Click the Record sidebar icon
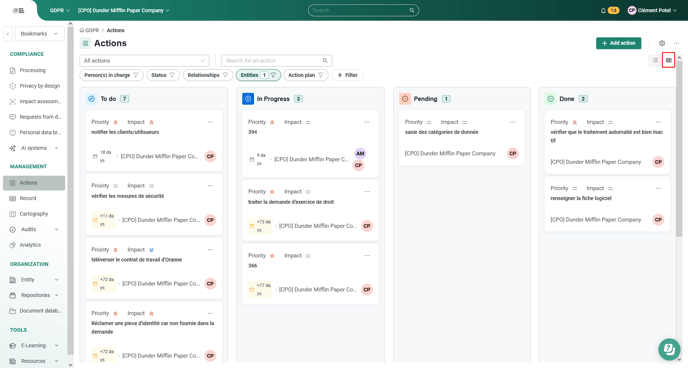The width and height of the screenshot is (688, 368). 12,198
